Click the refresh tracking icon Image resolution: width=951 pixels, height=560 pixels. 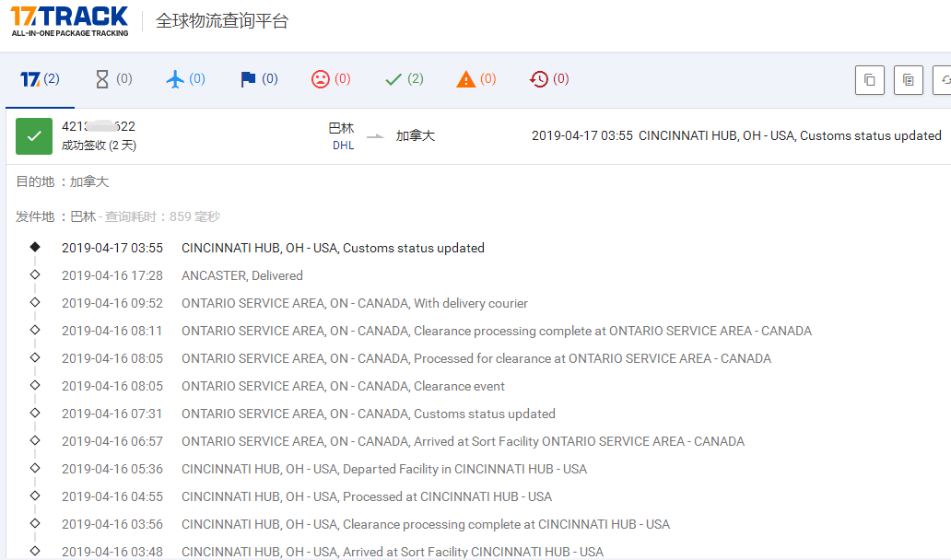click(945, 80)
